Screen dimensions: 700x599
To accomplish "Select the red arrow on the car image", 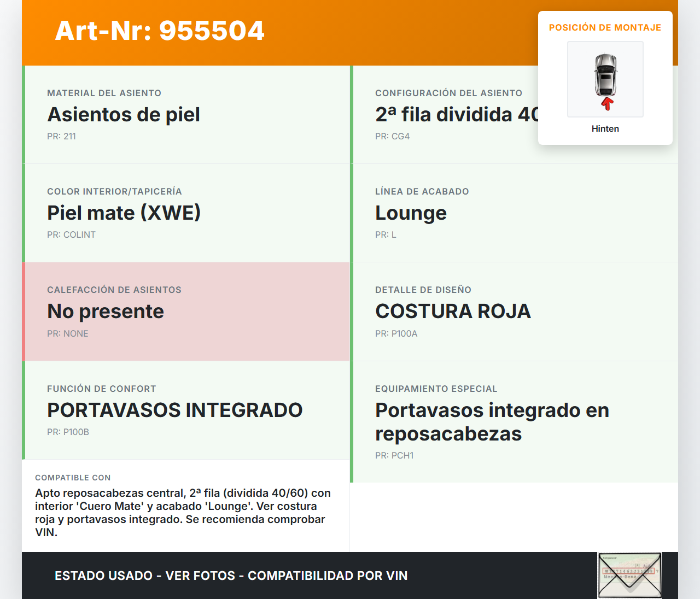I will coord(605,103).
